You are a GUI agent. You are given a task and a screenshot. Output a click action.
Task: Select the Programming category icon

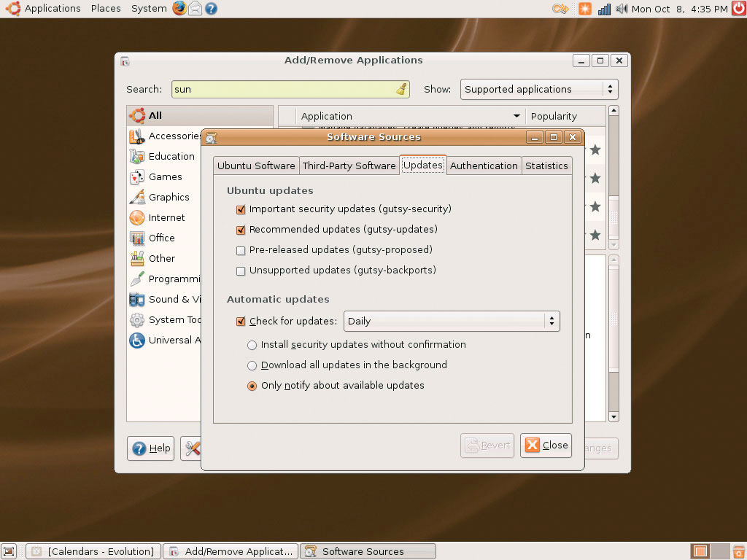pos(137,279)
